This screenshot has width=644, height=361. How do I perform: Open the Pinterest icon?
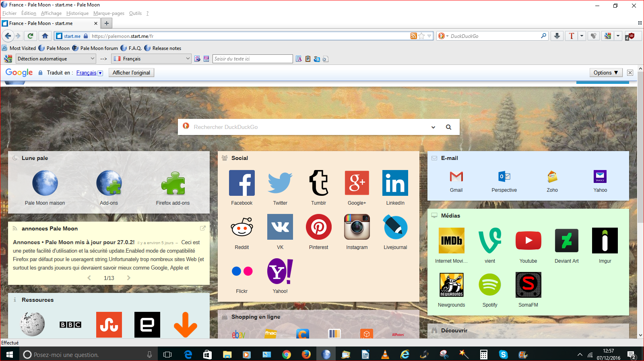319,227
